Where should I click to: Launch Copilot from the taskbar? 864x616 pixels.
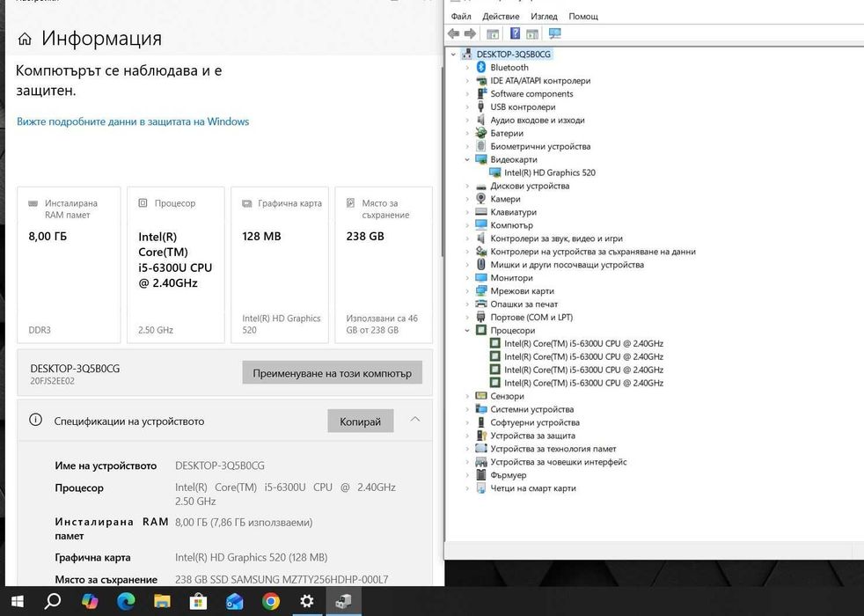coord(89,601)
